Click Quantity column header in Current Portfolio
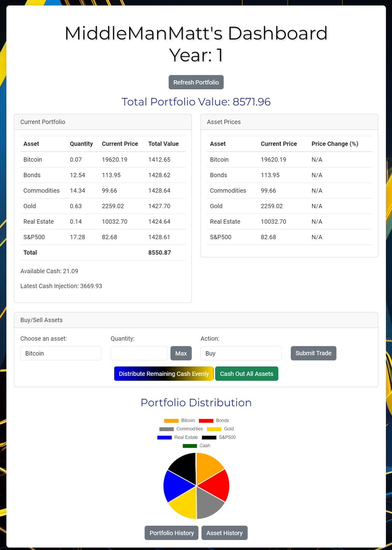Screen dimensions: 392x550 click(x=82, y=144)
